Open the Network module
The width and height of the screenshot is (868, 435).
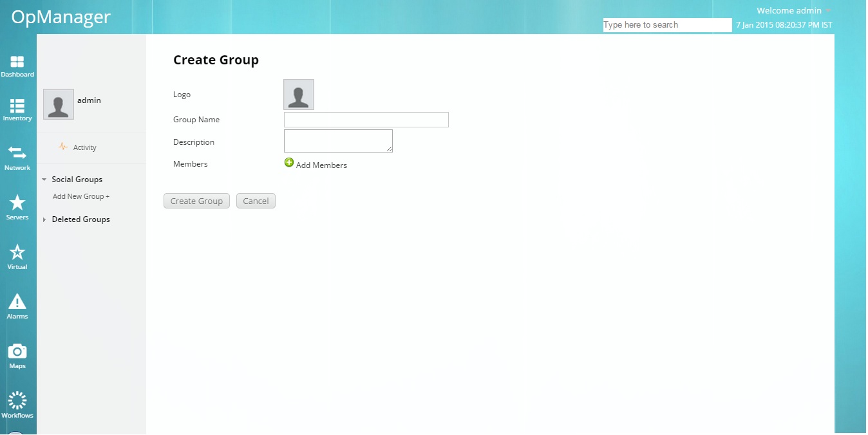(x=17, y=157)
